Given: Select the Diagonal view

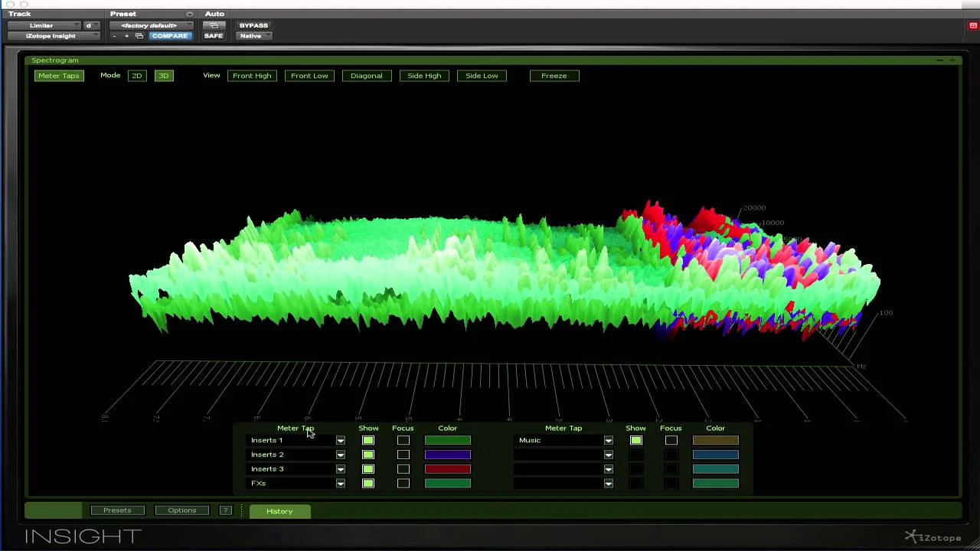Looking at the screenshot, I should [366, 75].
